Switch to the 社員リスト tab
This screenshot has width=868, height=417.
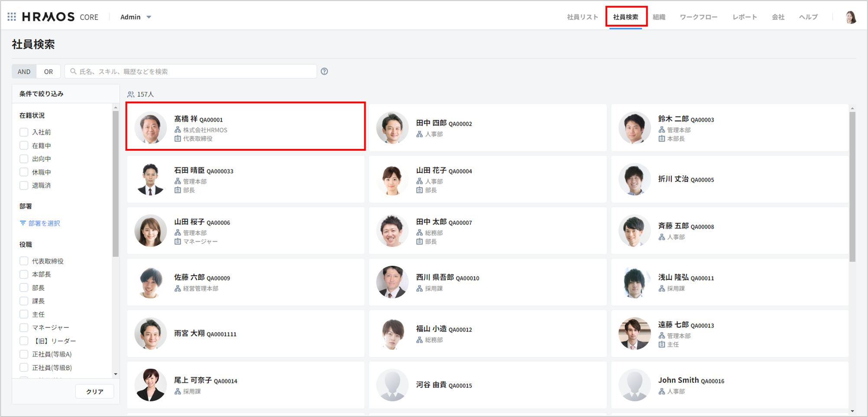[582, 17]
